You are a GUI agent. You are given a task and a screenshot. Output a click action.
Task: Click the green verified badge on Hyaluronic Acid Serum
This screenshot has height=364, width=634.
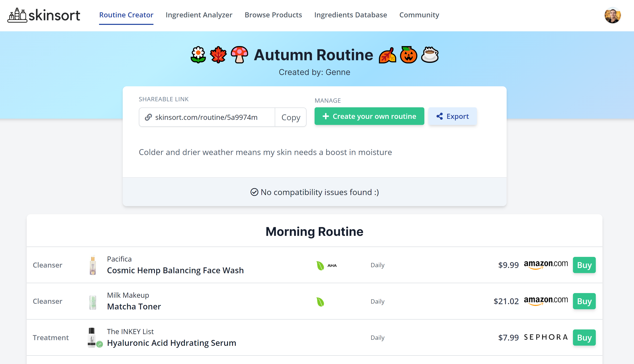pyautogui.click(x=99, y=344)
